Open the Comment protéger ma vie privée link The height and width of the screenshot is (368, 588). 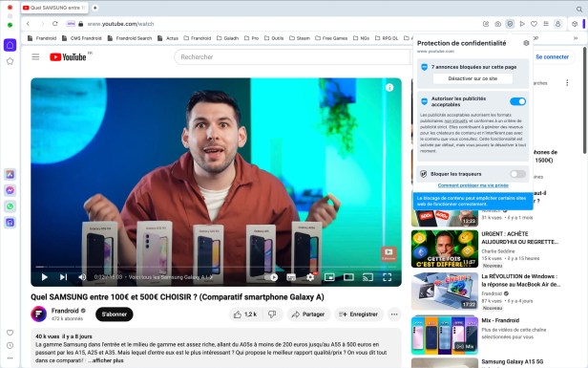click(473, 185)
